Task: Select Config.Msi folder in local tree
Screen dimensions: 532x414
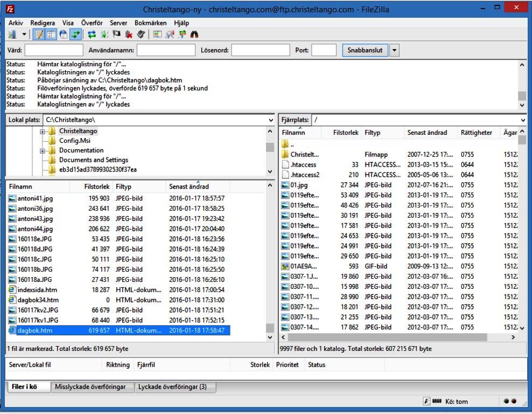Action: [75, 141]
